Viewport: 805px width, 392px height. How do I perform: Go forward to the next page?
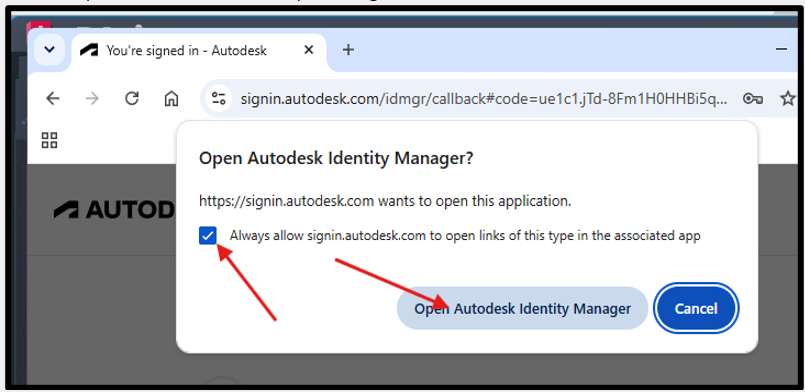[x=92, y=98]
